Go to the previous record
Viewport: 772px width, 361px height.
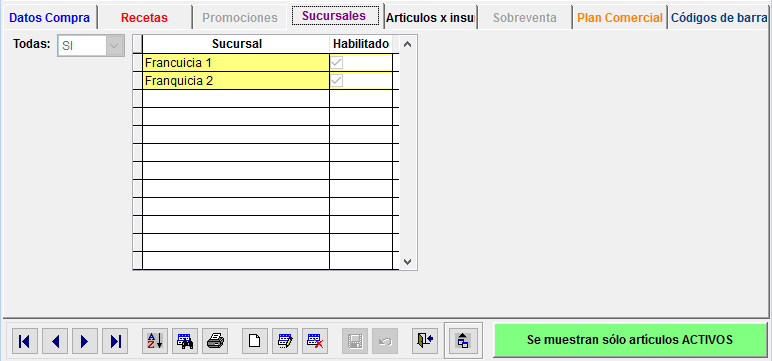pyautogui.click(x=55, y=341)
